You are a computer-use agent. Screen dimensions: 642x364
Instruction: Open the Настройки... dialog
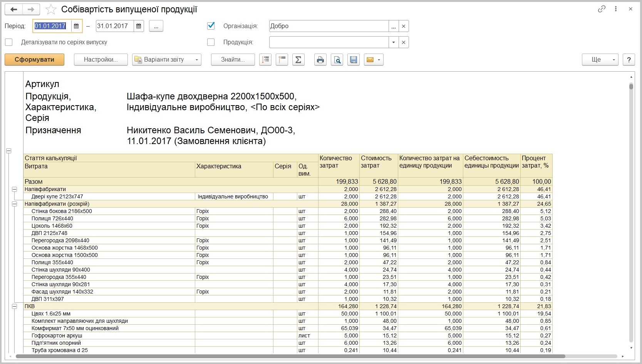point(101,60)
